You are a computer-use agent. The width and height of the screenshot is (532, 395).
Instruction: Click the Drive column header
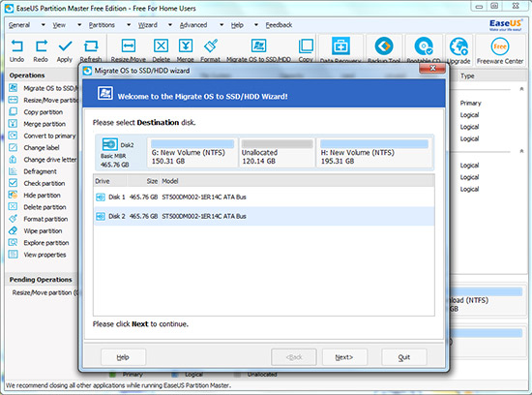(x=110, y=181)
